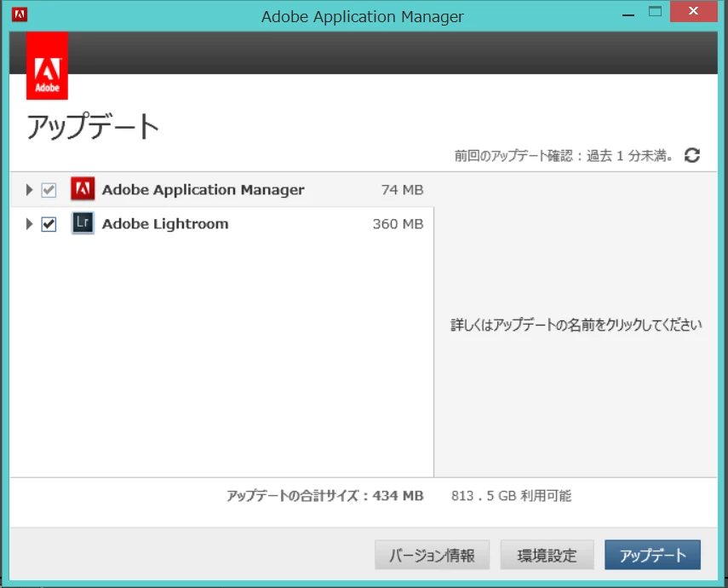This screenshot has height=588, width=728.
Task: Click the blue アップデート button
Action: (652, 555)
